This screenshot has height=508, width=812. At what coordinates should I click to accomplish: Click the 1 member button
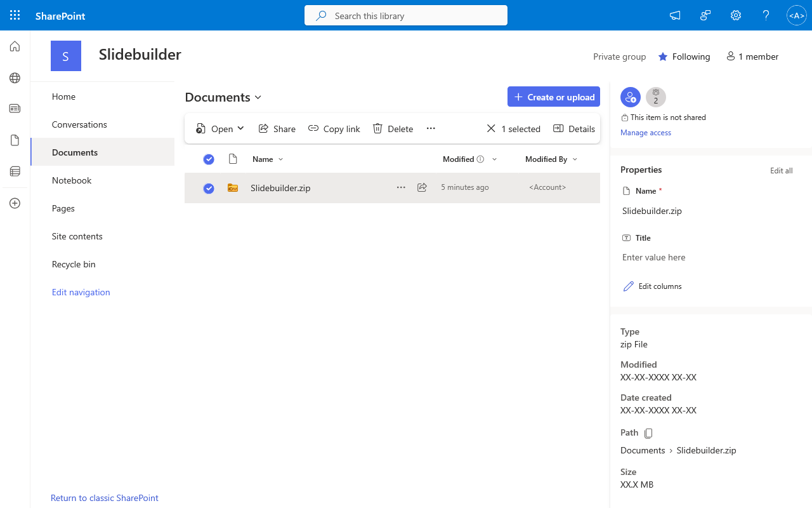tap(752, 57)
